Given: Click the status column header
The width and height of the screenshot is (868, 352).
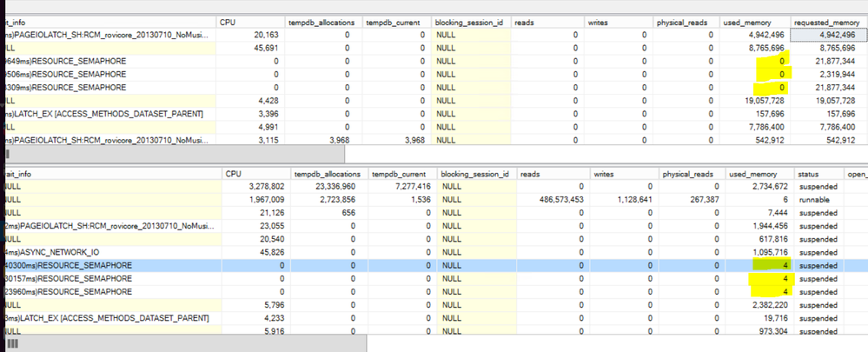Looking at the screenshot, I should pos(819,174).
